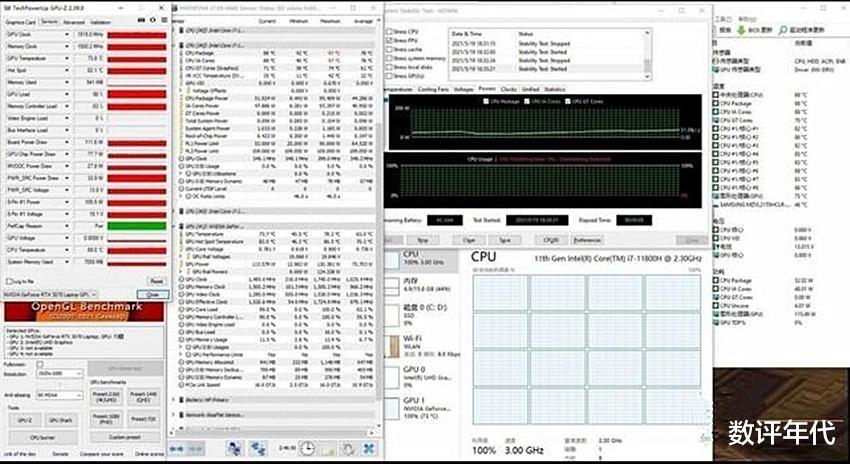Click the GPU-Z refresh icon
The height and width of the screenshot is (464, 850).
(x=152, y=21)
